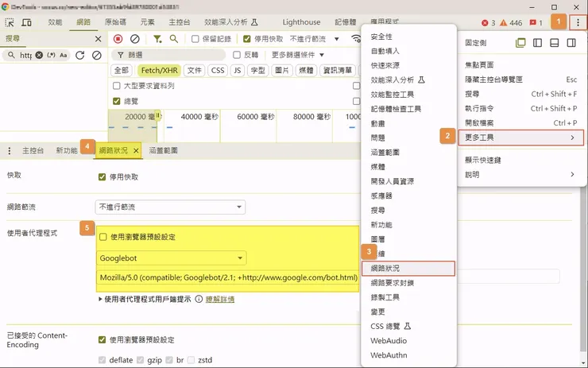
Task: Toggle the network filter funnel icon
Action: 157,39
